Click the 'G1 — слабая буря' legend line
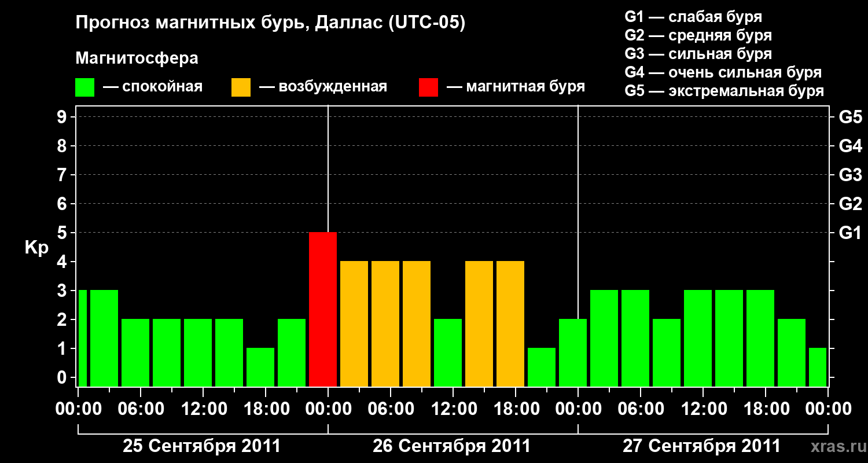Image resolution: width=868 pixels, height=463 pixels. 693,17
